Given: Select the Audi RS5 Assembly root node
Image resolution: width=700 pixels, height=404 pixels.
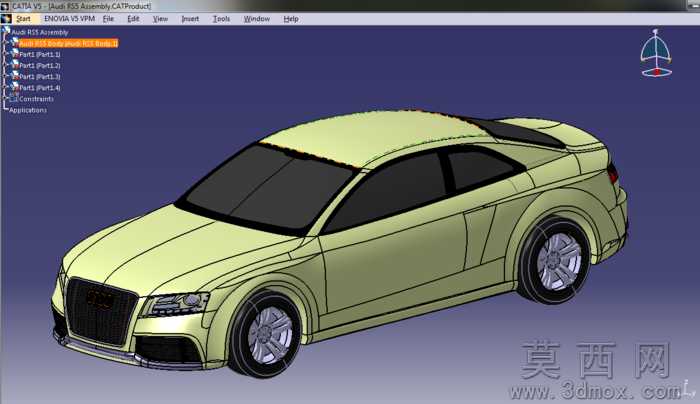Looking at the screenshot, I should pyautogui.click(x=40, y=32).
